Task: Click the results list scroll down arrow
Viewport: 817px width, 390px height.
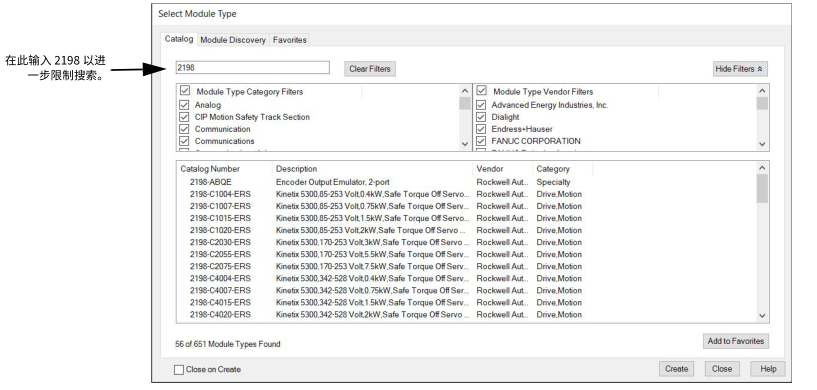Action: [762, 316]
